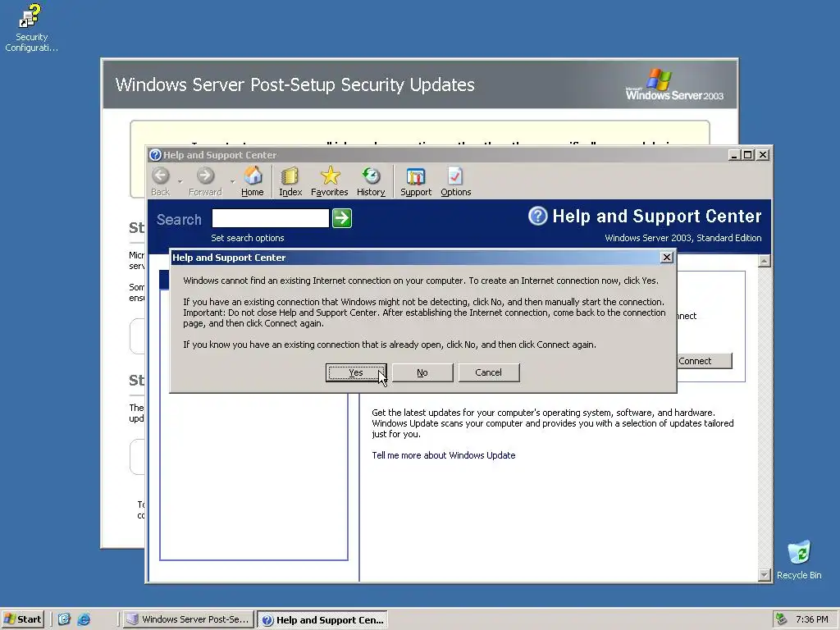Open Options in Help toolbar
Viewport: 840px width, 630px height.
(x=456, y=181)
